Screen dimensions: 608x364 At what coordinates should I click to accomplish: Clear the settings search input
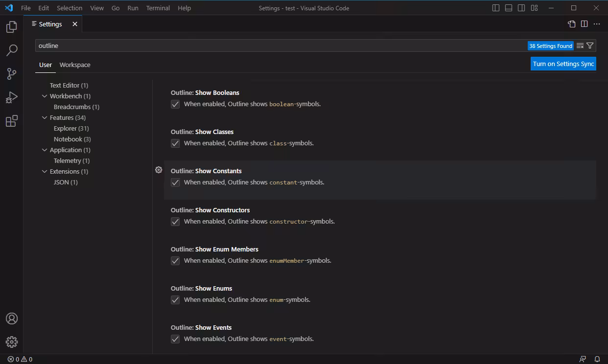[x=580, y=45]
